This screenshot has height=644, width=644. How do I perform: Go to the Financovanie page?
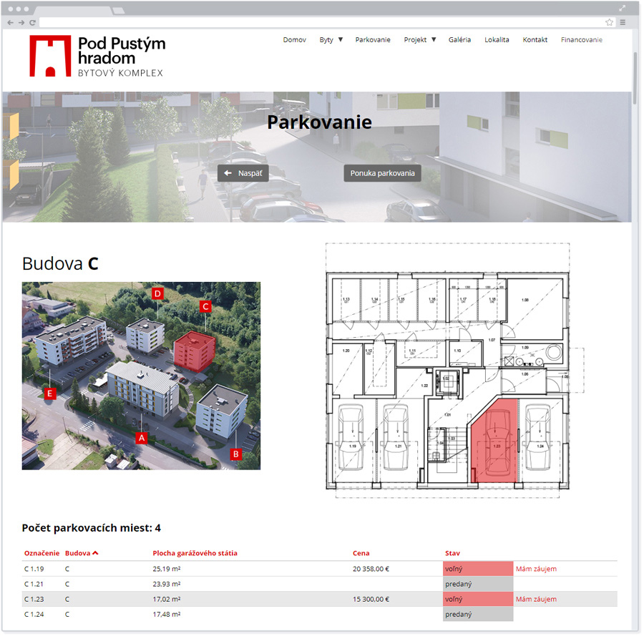pyautogui.click(x=581, y=40)
